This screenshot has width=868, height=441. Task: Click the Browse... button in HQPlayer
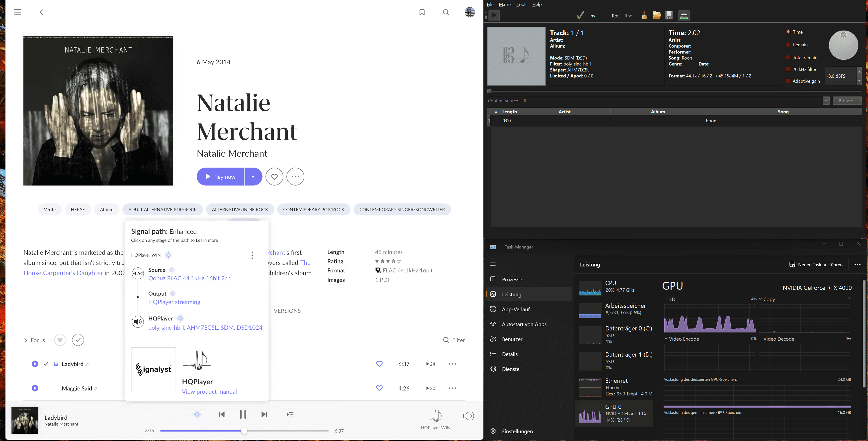point(847,101)
